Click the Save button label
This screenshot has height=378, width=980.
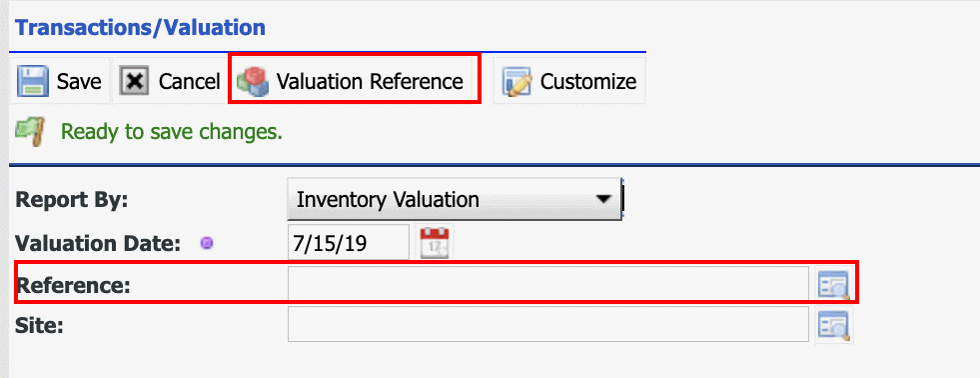tap(79, 82)
